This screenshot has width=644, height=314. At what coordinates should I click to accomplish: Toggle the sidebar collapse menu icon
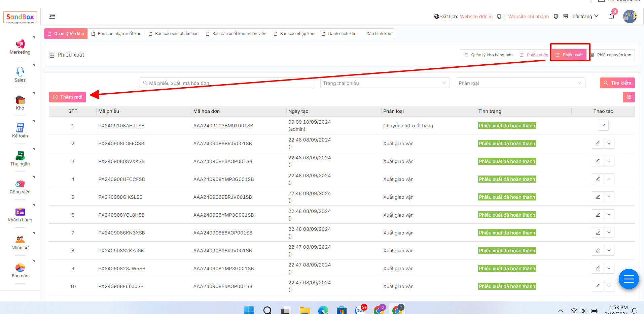(x=52, y=16)
